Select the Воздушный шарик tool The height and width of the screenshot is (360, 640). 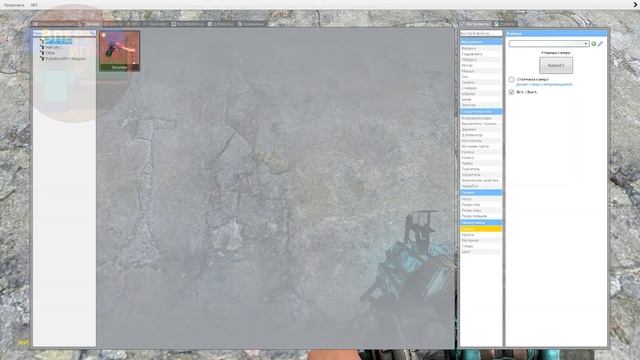tap(481, 118)
